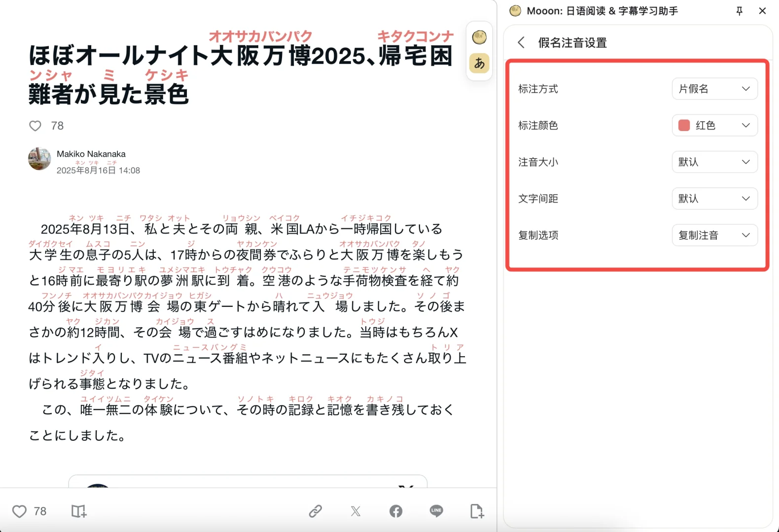This screenshot has height=532, width=779.
Task: Share the article on Facebook
Action: [x=396, y=511]
